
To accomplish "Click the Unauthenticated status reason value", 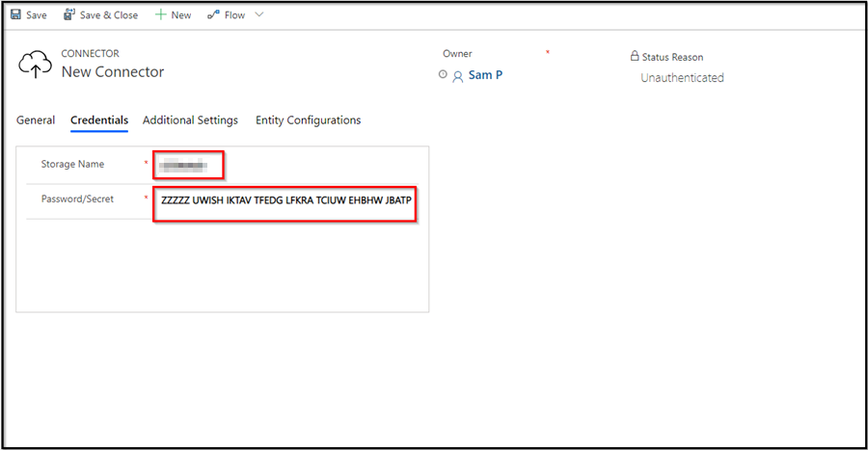I will point(682,78).
